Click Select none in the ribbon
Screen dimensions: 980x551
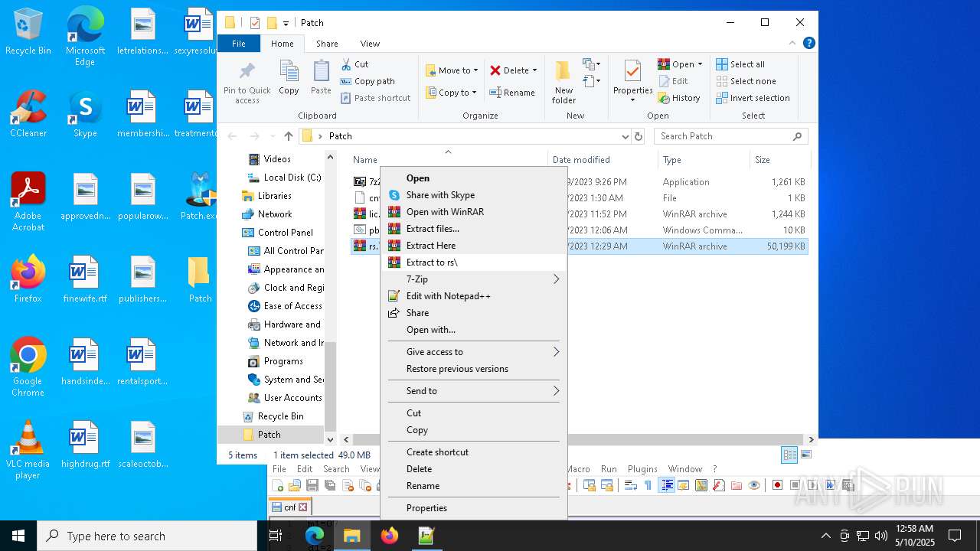[x=746, y=81]
